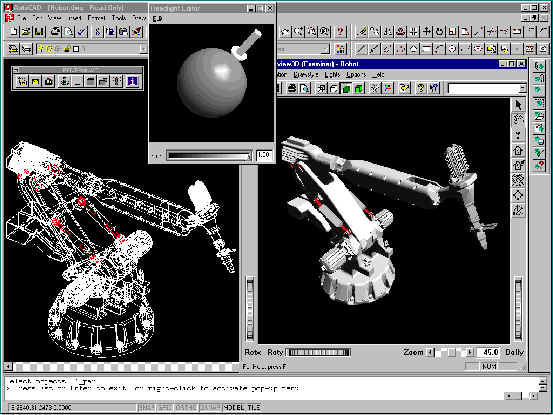Click the grayscale slider in preview window

(x=209, y=155)
